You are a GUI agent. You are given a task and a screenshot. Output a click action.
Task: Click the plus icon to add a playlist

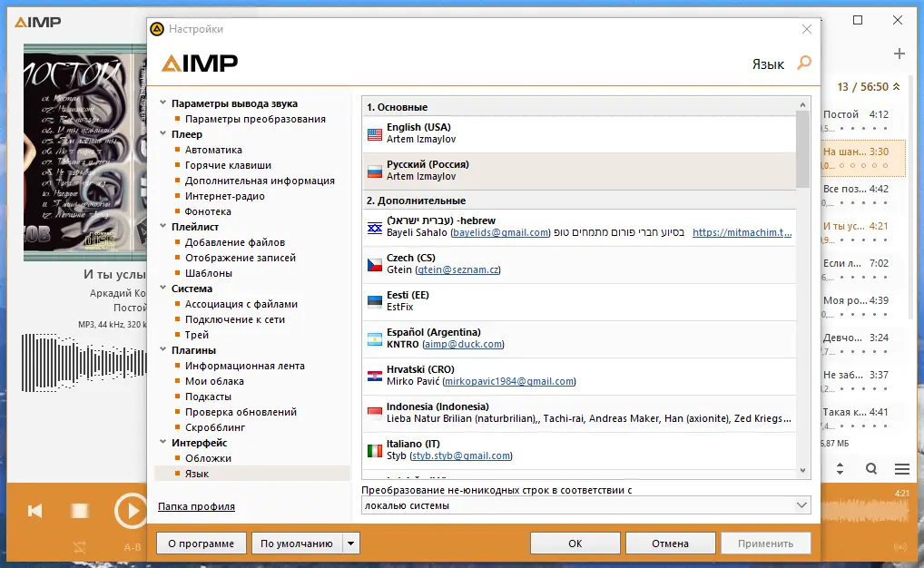pyautogui.click(x=898, y=54)
